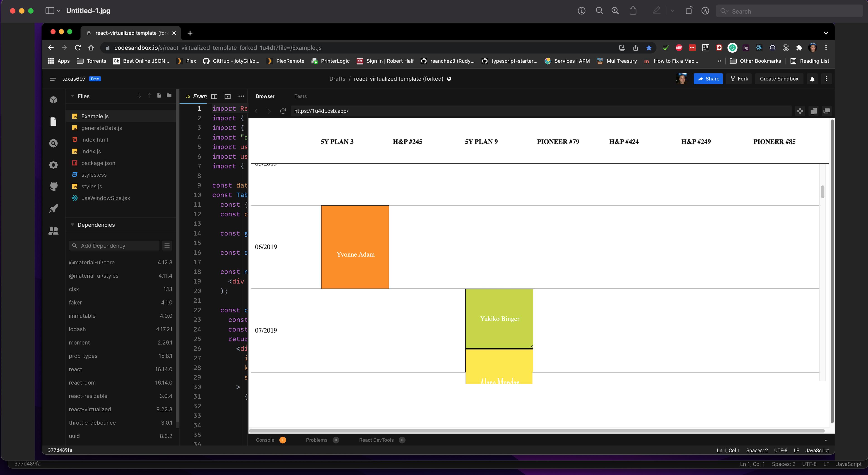
Task: Open Reading List button
Action: point(810,61)
